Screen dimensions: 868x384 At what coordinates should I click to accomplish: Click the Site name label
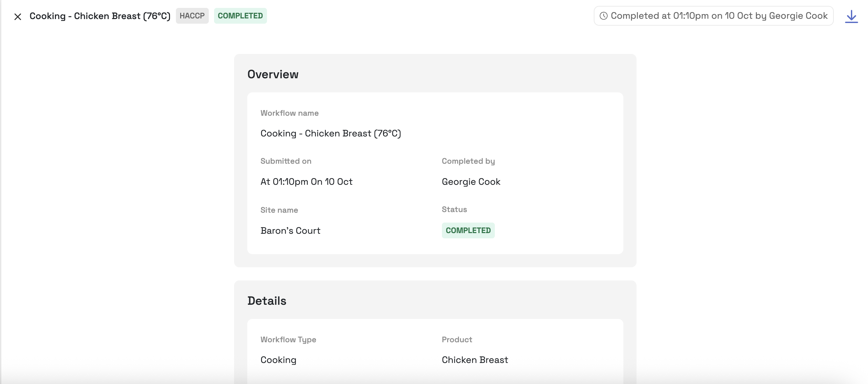[x=279, y=210]
